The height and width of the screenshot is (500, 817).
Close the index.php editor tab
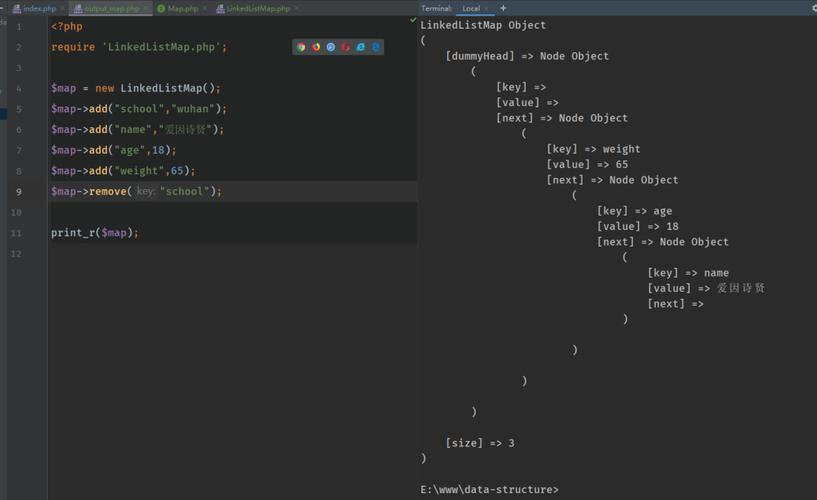[63, 8]
